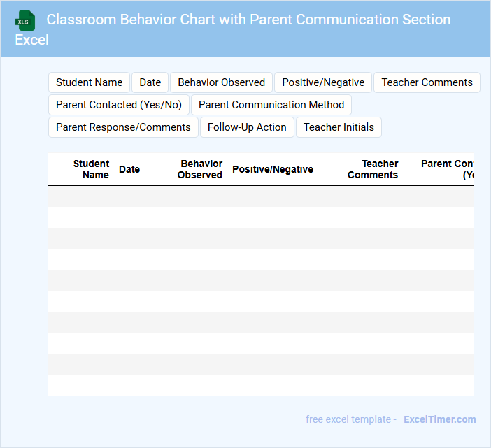Viewport: 491px width, 448px height.
Task: Click the Follow-Up Action tag
Action: pos(247,127)
